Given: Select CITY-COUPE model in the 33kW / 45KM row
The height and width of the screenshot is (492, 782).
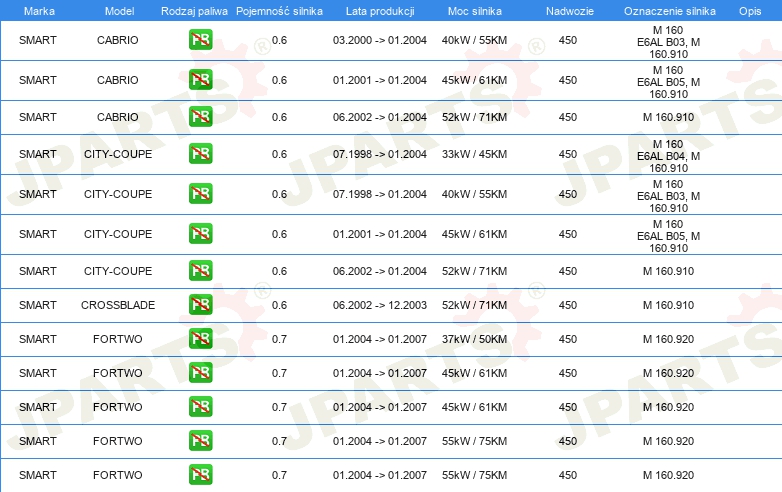Looking at the screenshot, I should [x=118, y=155].
